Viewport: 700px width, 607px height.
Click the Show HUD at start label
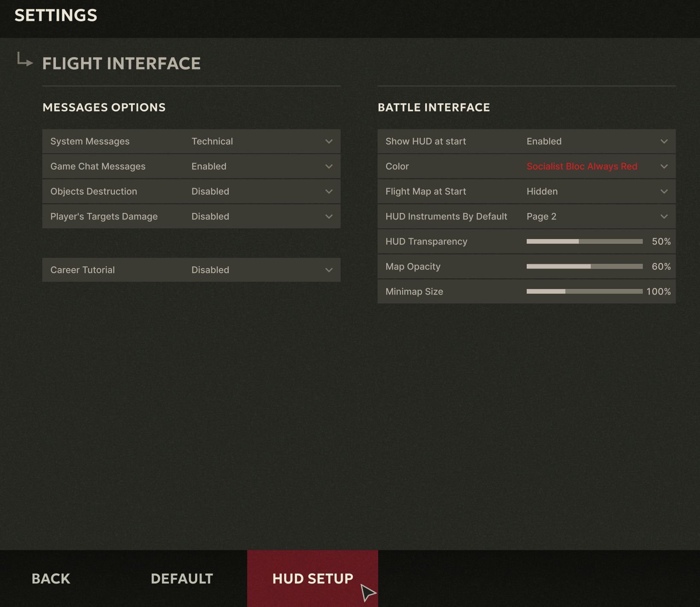[x=426, y=141]
